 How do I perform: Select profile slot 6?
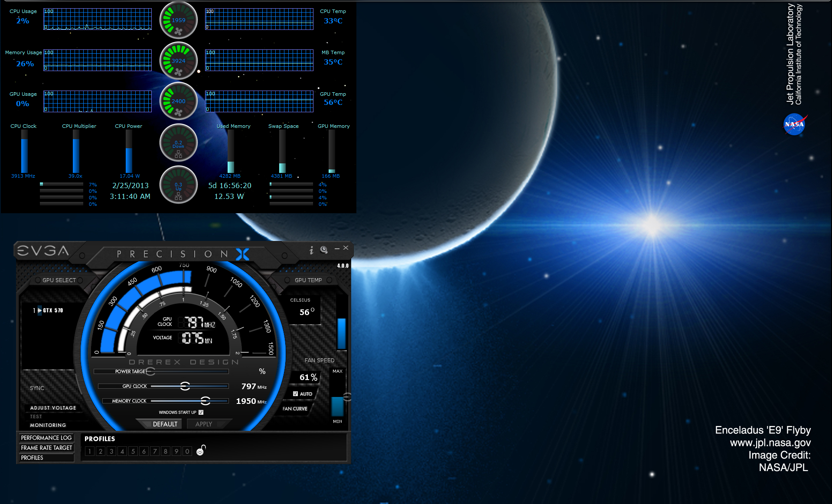click(x=144, y=451)
